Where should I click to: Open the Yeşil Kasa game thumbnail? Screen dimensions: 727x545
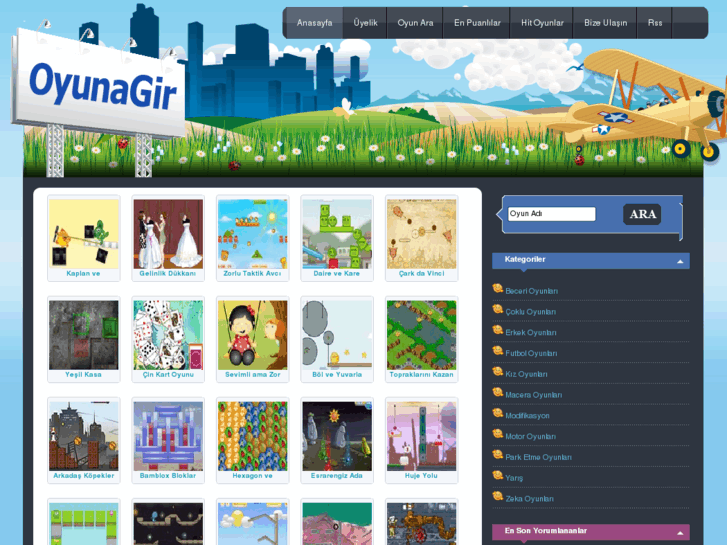coord(84,335)
